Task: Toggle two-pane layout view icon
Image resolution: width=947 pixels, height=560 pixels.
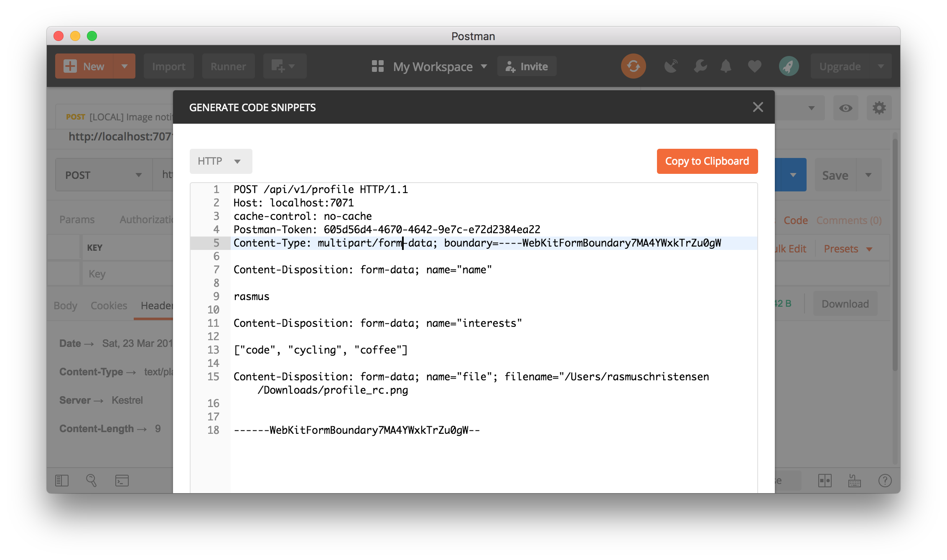Action: tap(825, 481)
